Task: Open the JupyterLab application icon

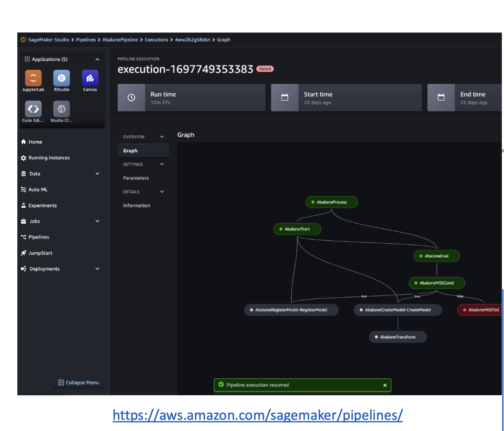Action: pyautogui.click(x=33, y=78)
